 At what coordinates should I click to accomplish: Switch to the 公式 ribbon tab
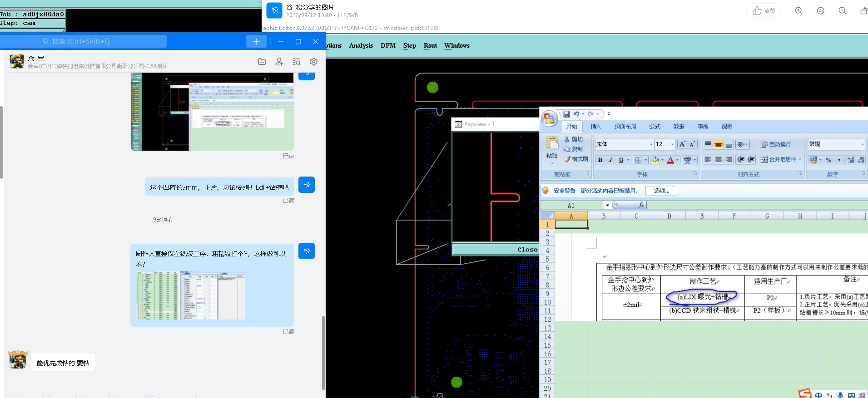[x=655, y=126]
